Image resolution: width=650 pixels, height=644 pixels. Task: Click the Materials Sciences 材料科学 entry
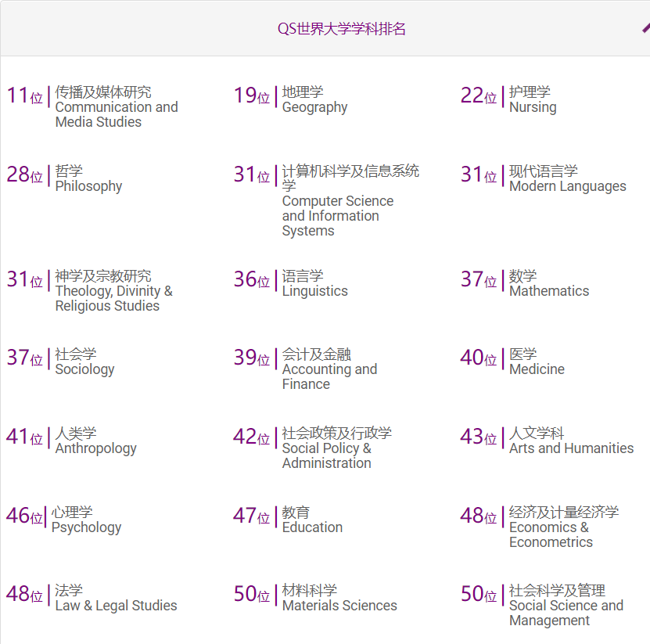(339, 599)
